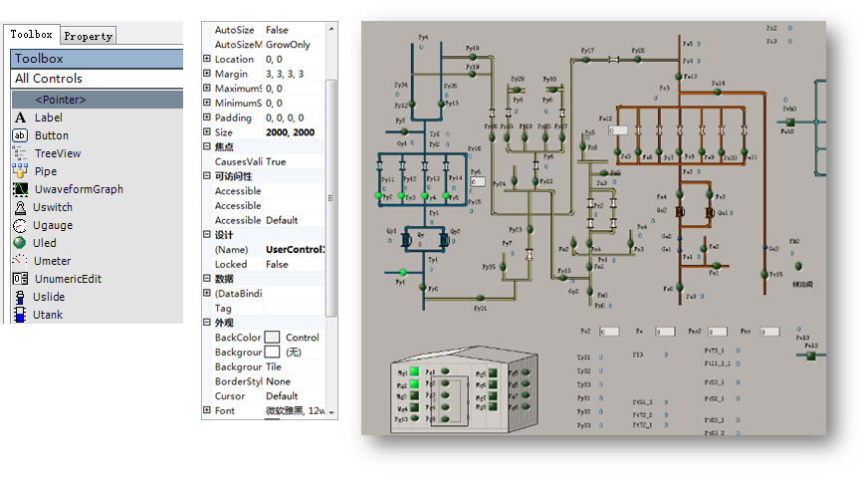Expand the Font property node
The width and height of the screenshot is (868, 477).
click(x=207, y=410)
